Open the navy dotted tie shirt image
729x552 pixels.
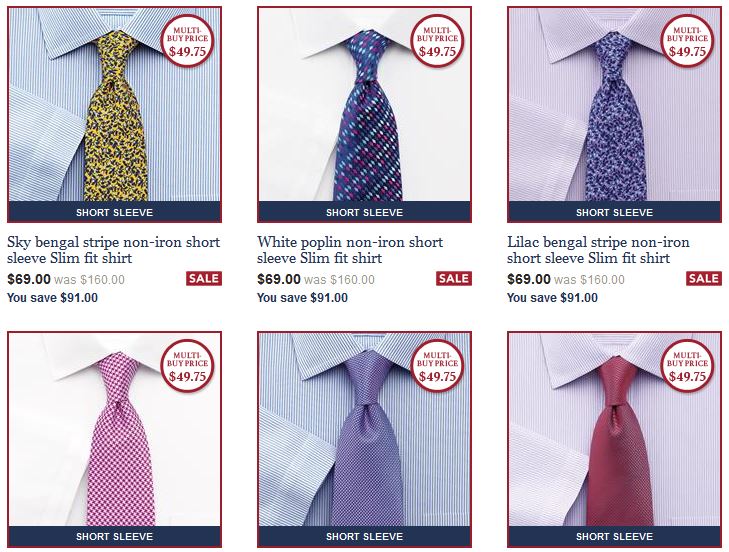[x=364, y=114]
